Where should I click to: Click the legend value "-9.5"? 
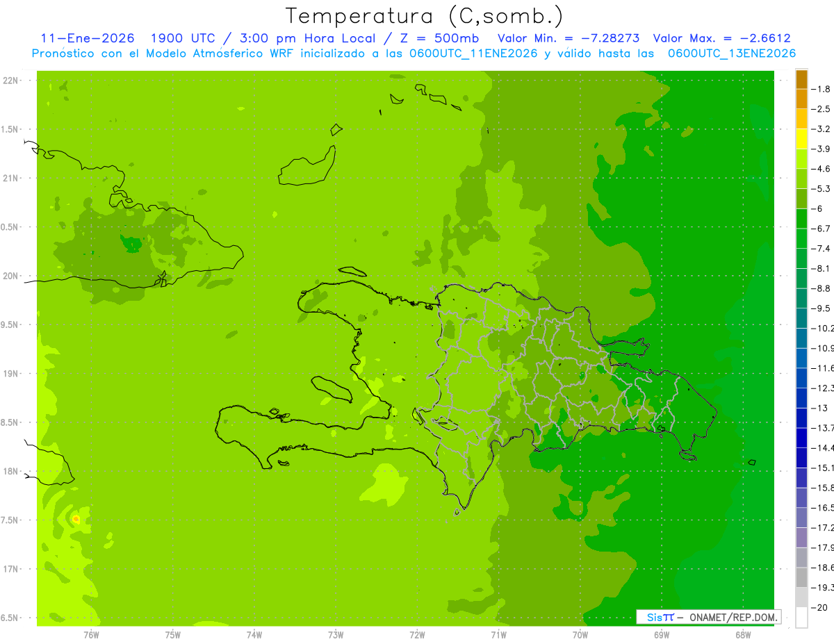pyautogui.click(x=822, y=308)
